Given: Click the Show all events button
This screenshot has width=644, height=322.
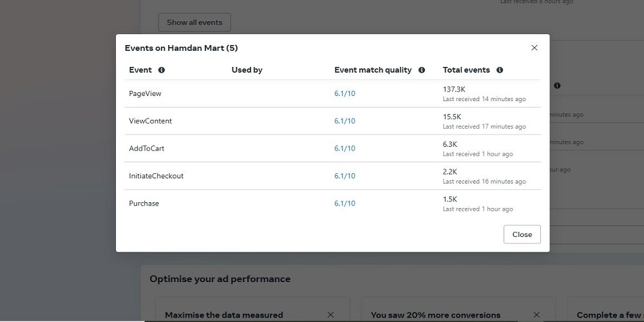Looking at the screenshot, I should pos(194,23).
